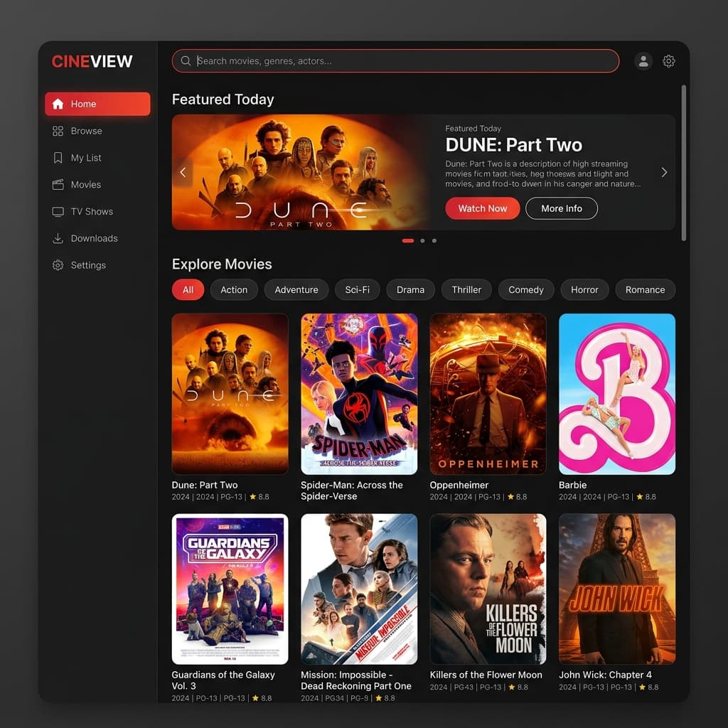
Task: Click the star rating under John Wick
Action: (648, 687)
